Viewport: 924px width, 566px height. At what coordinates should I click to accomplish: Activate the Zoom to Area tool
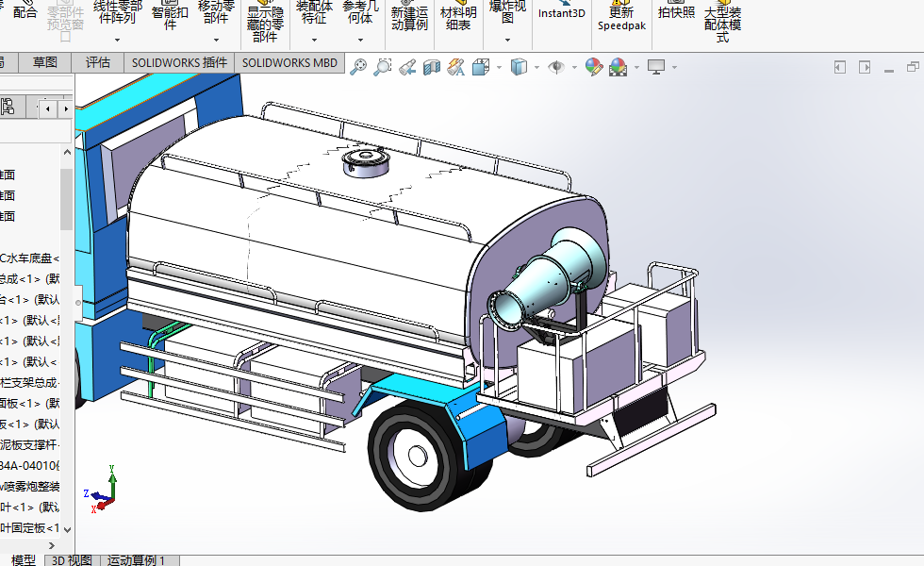pyautogui.click(x=383, y=66)
